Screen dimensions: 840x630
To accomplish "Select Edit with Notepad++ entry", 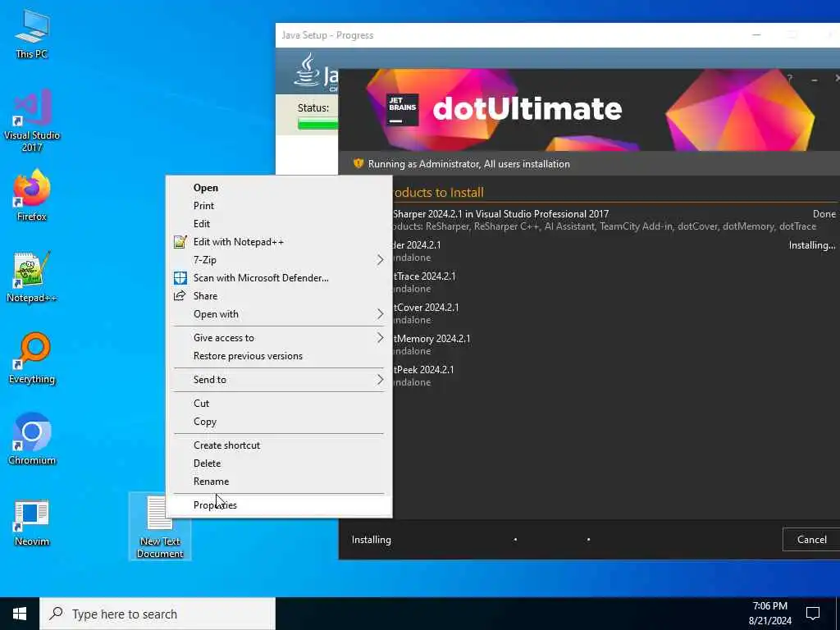I will [279, 242].
